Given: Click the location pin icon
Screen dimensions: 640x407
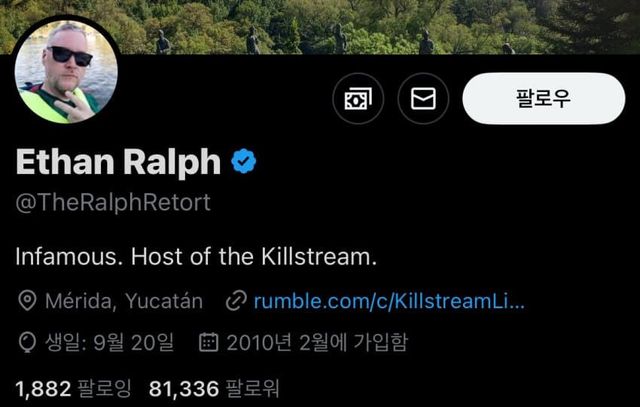Looking at the screenshot, I should coord(27,301).
